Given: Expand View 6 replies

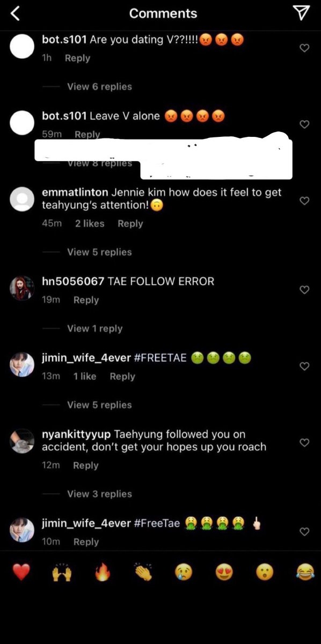Looking at the screenshot, I should (x=99, y=86).
